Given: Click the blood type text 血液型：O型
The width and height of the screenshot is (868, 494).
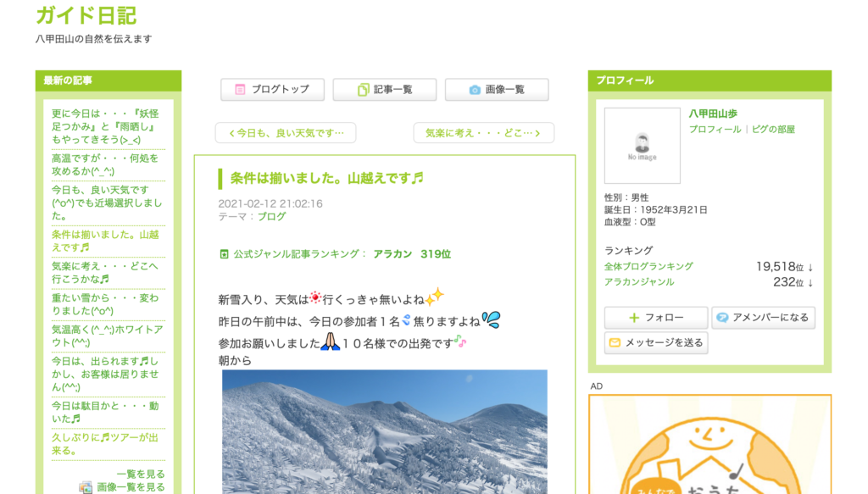Looking at the screenshot, I should (630, 222).
